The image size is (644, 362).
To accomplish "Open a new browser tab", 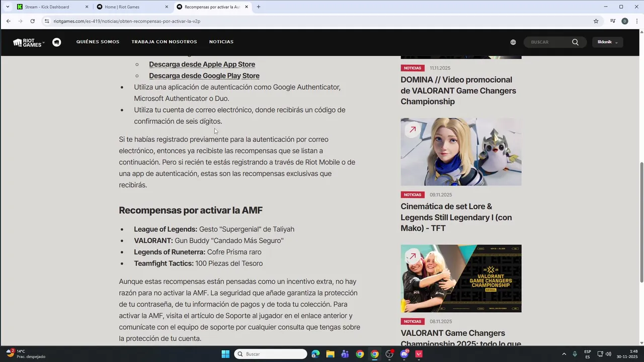I will [259, 7].
